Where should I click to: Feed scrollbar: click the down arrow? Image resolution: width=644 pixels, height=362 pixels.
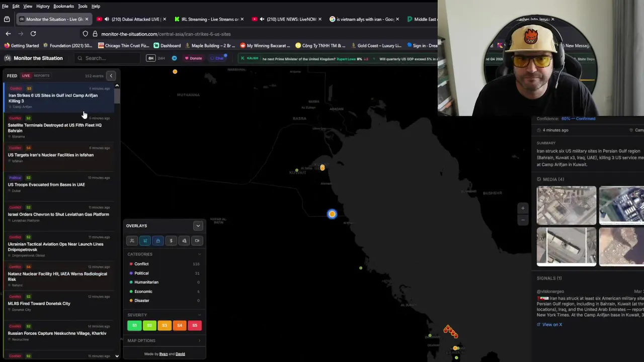tap(117, 356)
